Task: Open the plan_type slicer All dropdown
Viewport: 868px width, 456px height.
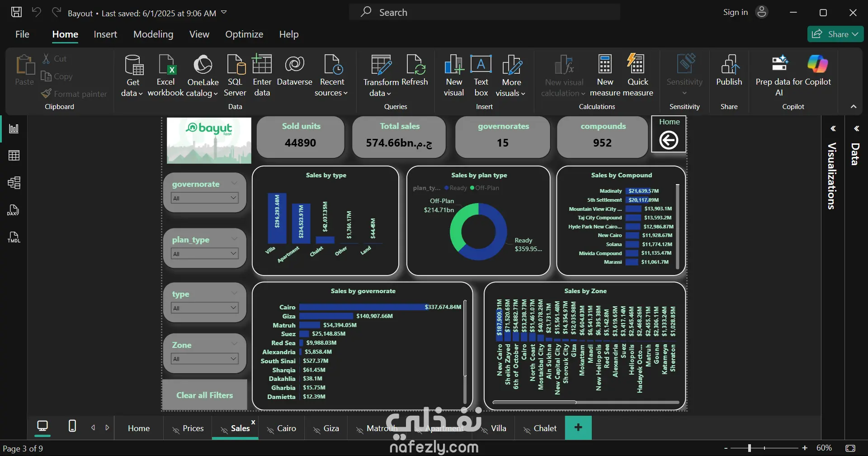Action: click(x=205, y=254)
